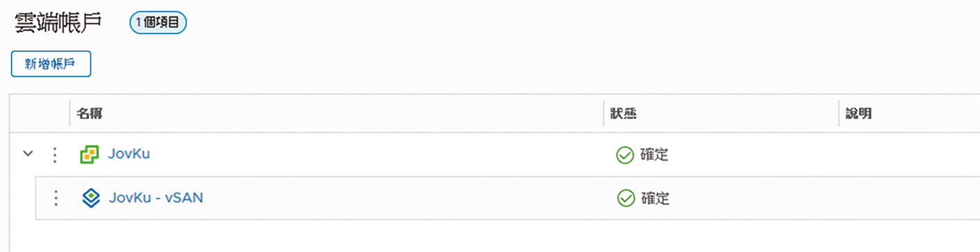Click the green status check icon for JovKu - vSAN
980x252 pixels.
626,199
